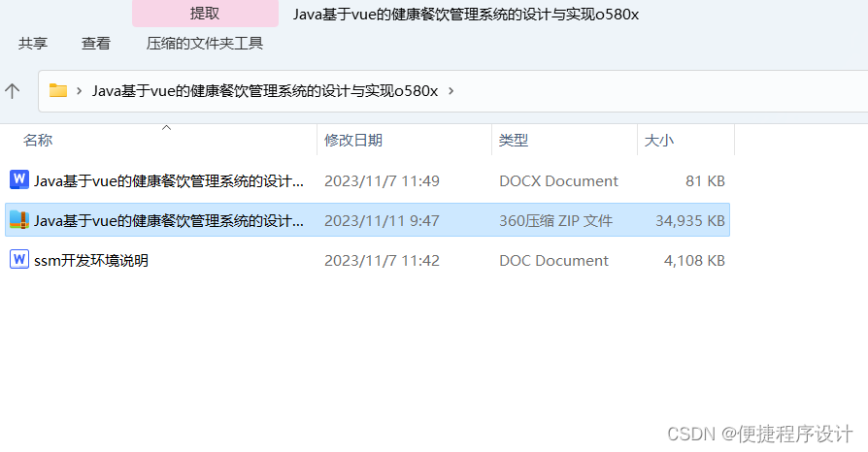Viewport: 868px width, 452px height.
Task: Select the 34,935 KB ZIP file row
Action: click(368, 220)
